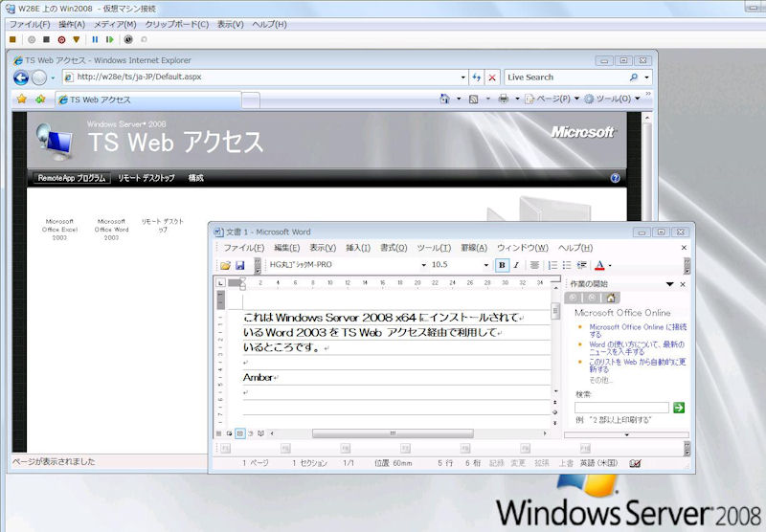
Task: Open the Microsoft Office Online に接続する link
Action: click(638, 330)
